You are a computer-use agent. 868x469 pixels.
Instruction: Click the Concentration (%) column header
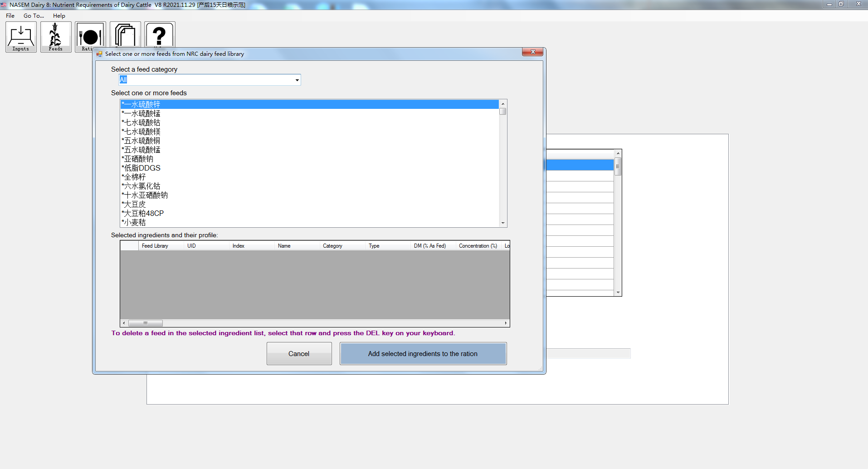pyautogui.click(x=478, y=246)
